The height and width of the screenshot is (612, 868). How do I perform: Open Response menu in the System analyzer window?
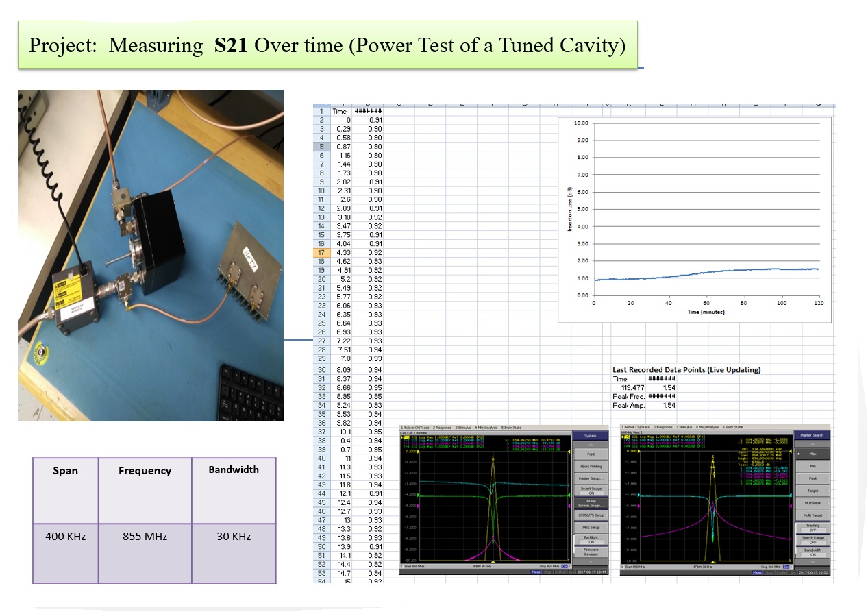click(x=443, y=427)
